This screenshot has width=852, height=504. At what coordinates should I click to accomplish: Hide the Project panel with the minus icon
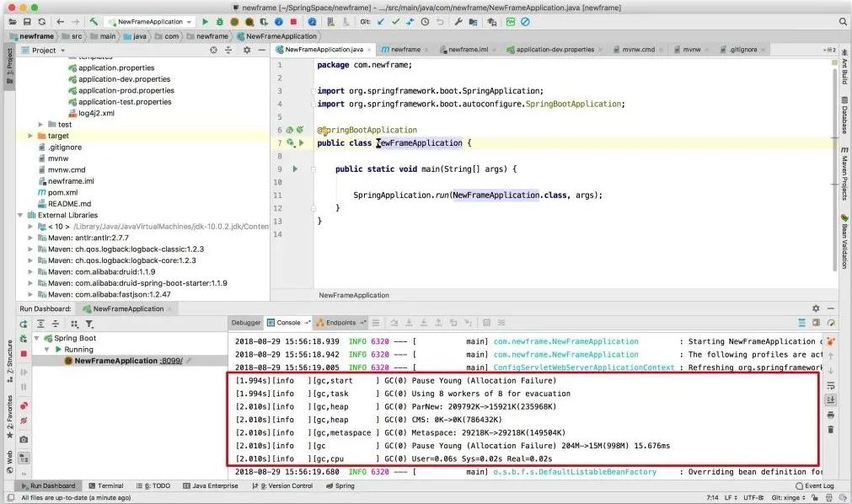tap(261, 50)
